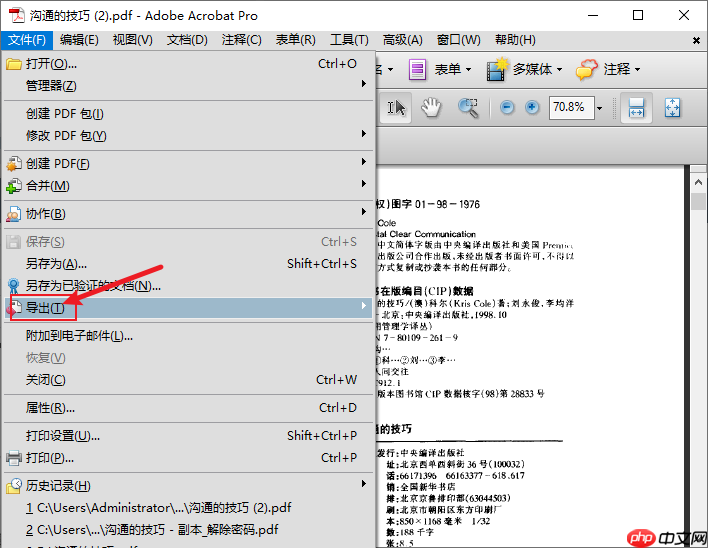
Task: Close the document with the small x
Action: (x=696, y=41)
